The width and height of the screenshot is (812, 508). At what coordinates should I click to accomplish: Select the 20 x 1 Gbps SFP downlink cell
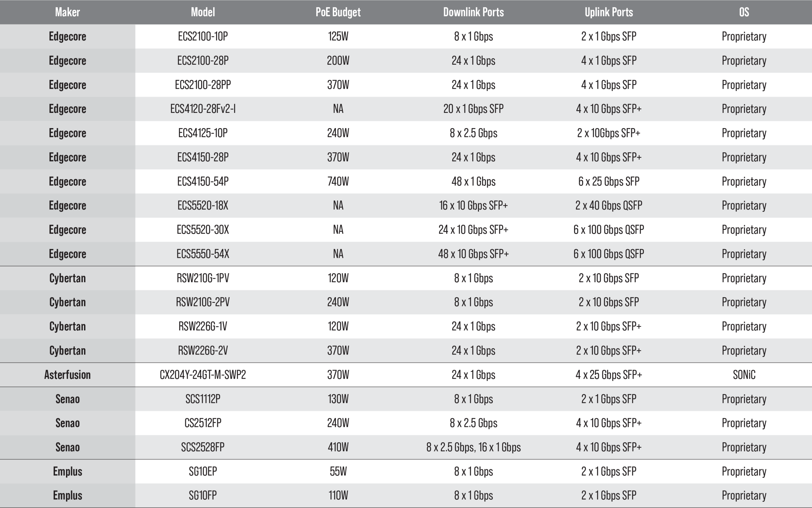coord(473,109)
